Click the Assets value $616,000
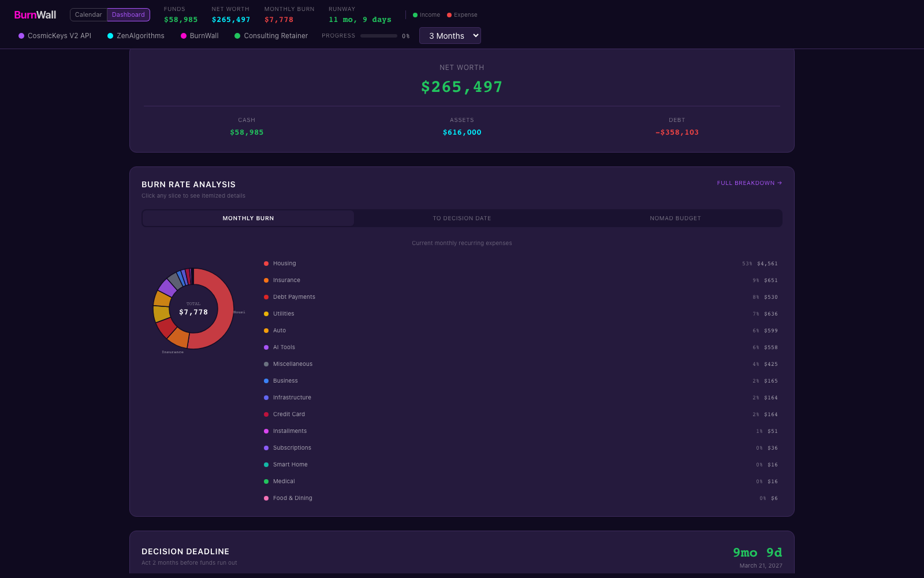 (x=462, y=132)
